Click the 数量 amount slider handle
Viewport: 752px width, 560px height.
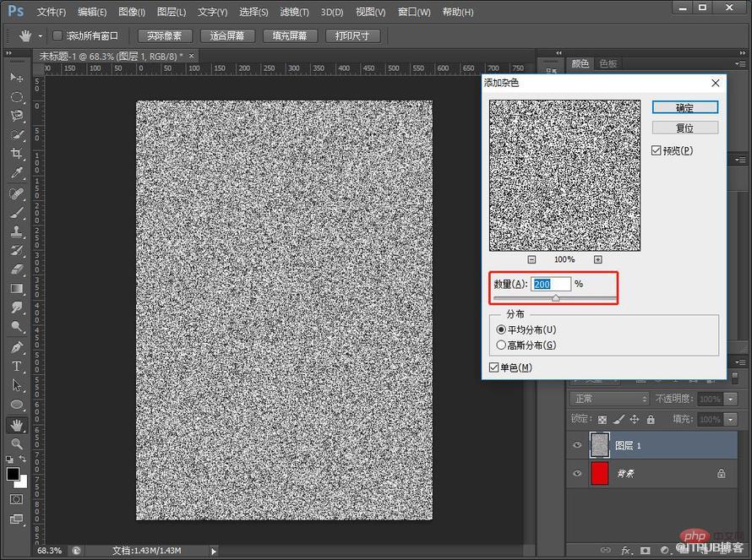[555, 298]
